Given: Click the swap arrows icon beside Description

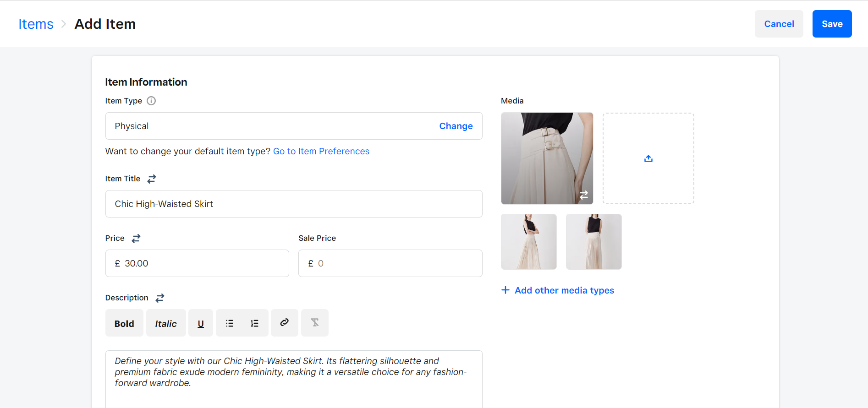Looking at the screenshot, I should pyautogui.click(x=160, y=298).
